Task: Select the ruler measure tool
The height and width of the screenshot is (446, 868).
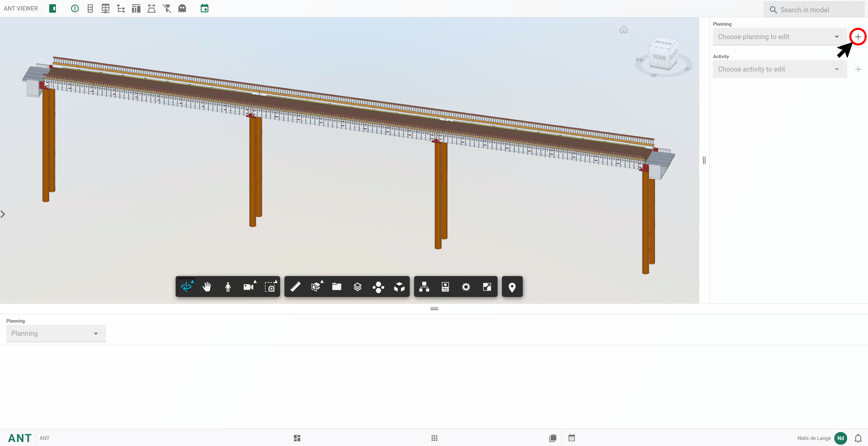Action: 296,287
